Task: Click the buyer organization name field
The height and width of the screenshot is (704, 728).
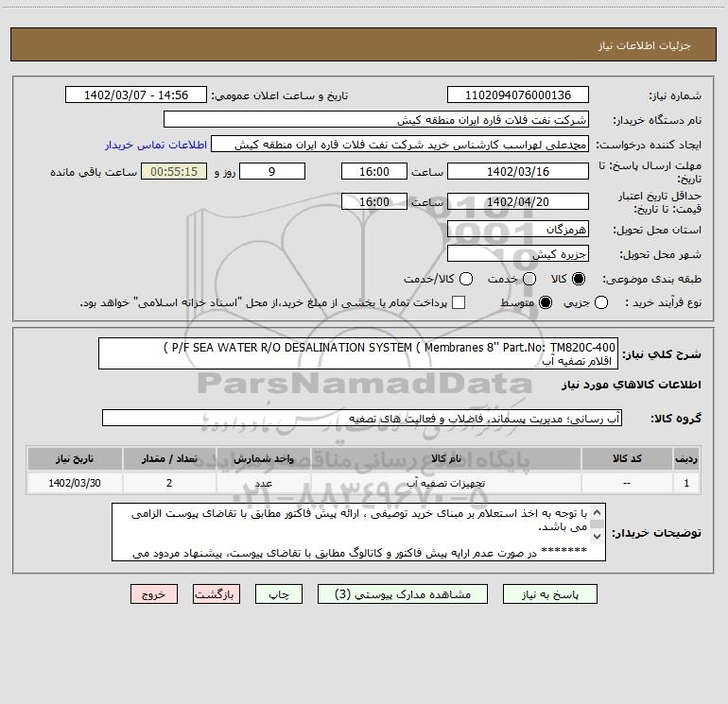Action: (376, 119)
